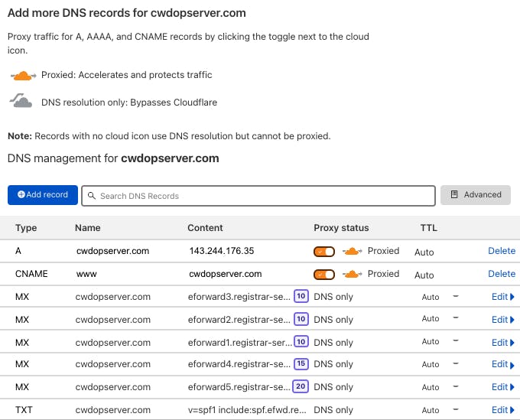The width and height of the screenshot is (520, 420).
Task: Click priority badge 10 on eforward3 row
Action: (x=301, y=296)
